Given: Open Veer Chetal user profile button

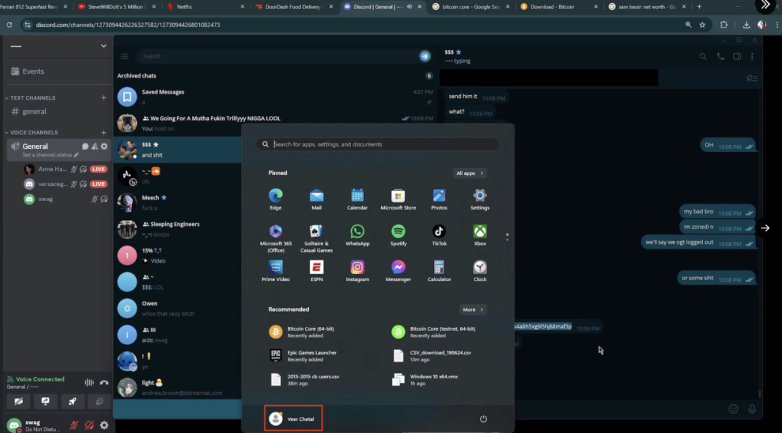Looking at the screenshot, I should click(294, 419).
